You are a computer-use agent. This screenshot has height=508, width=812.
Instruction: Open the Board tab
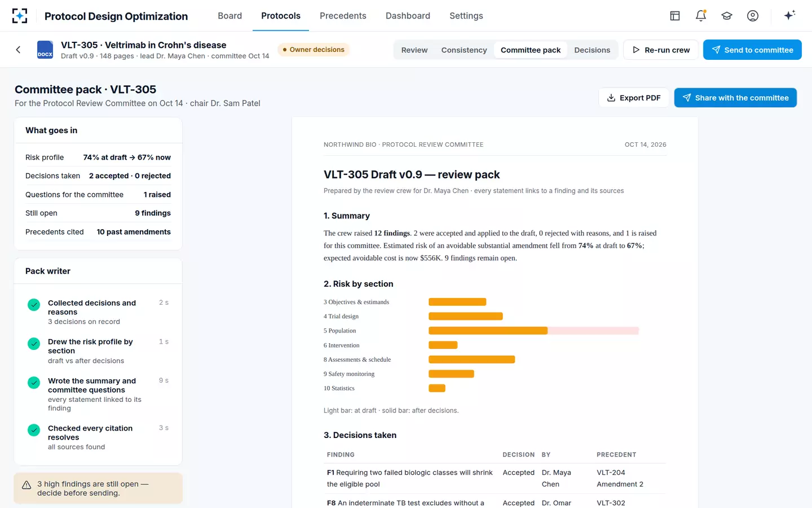pos(230,16)
